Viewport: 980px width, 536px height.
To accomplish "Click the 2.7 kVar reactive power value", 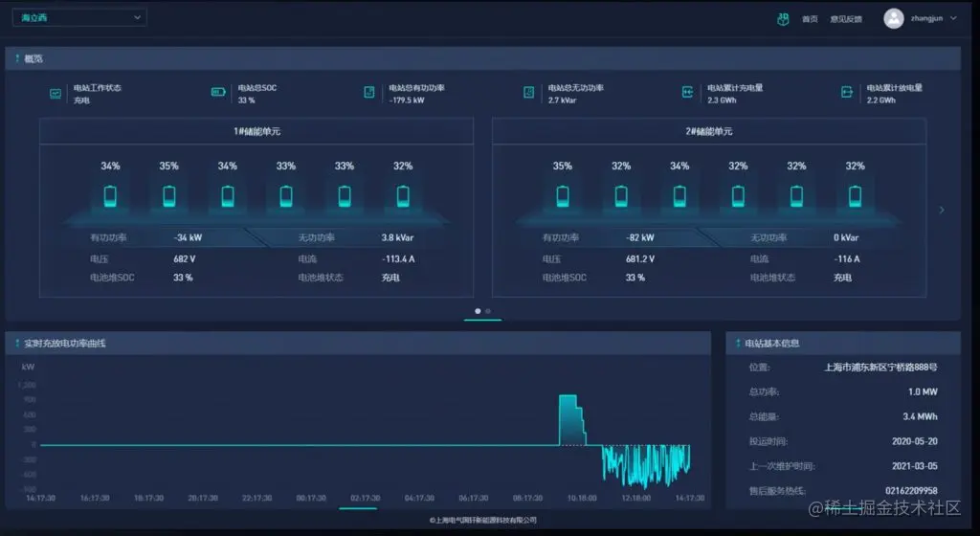I will pyautogui.click(x=562, y=100).
